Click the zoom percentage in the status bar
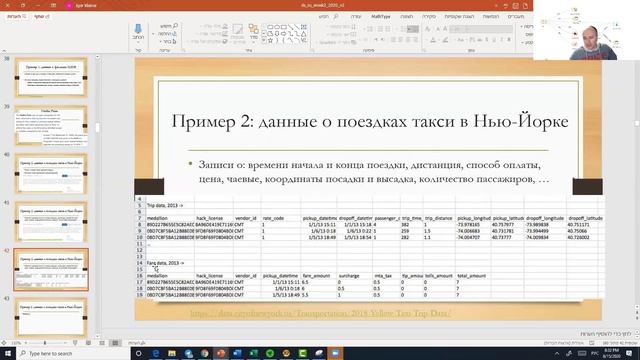This screenshot has width=640, height=360. pyautogui.click(x=16, y=343)
